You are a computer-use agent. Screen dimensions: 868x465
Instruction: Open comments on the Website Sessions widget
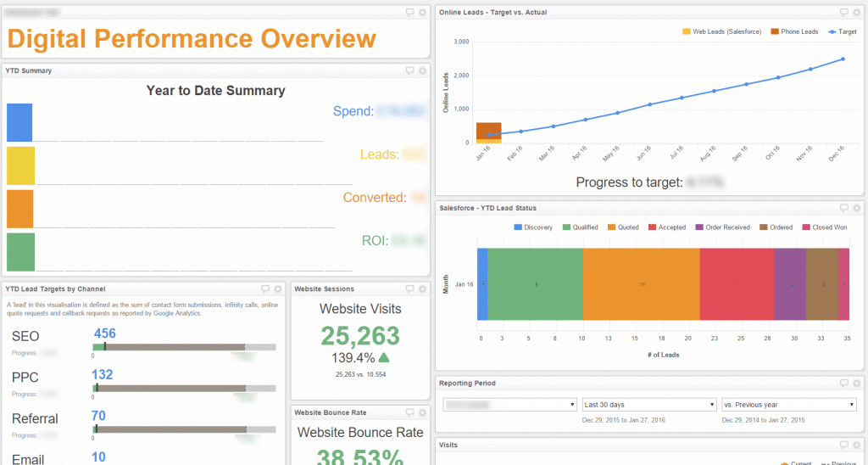coord(409,289)
